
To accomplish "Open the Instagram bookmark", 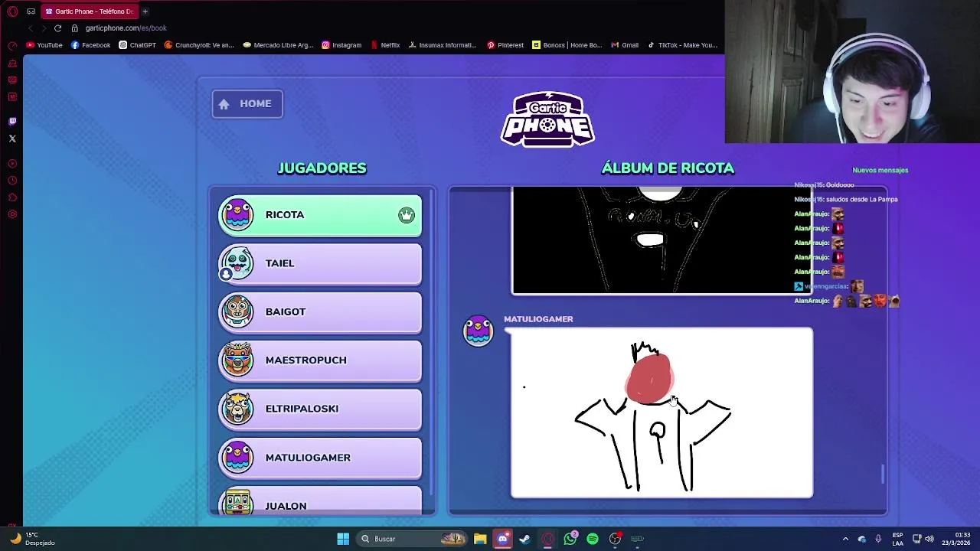I will tap(341, 45).
